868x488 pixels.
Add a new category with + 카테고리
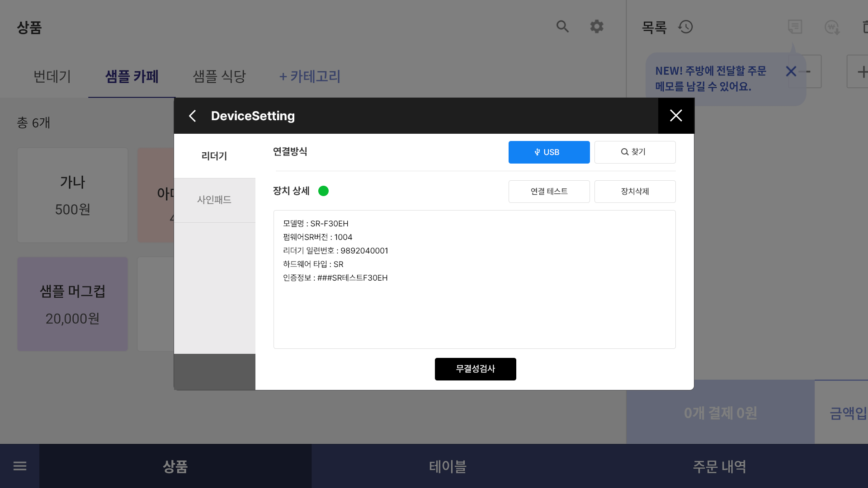[310, 76]
